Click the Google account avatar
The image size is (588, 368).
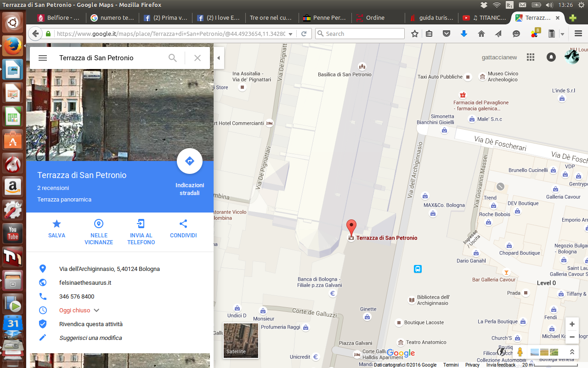[x=572, y=57]
